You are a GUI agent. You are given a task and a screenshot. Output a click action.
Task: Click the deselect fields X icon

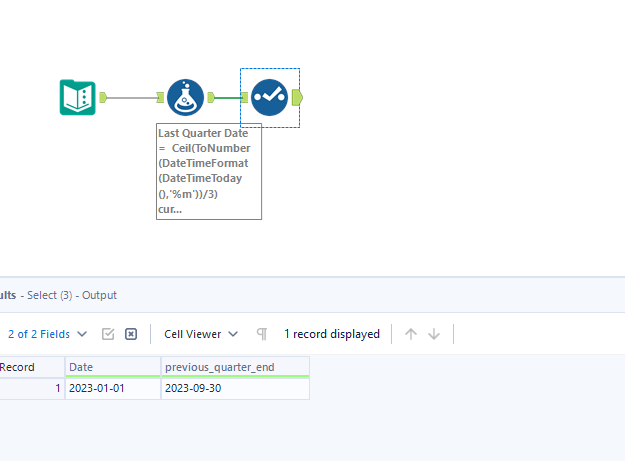131,334
